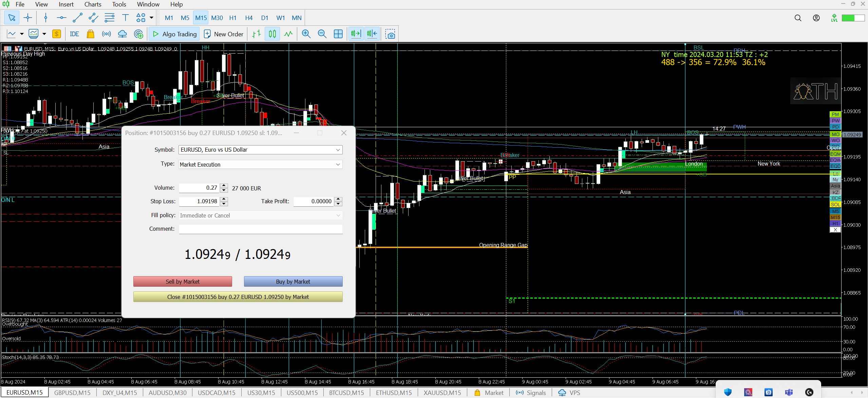Expand the shapes tool dropdown arrow
This screenshot has width=868, height=398.
click(151, 18)
